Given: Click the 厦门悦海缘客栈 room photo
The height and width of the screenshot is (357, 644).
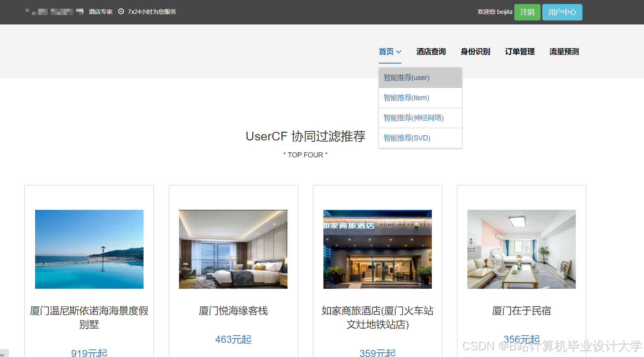Looking at the screenshot, I should click(233, 249).
